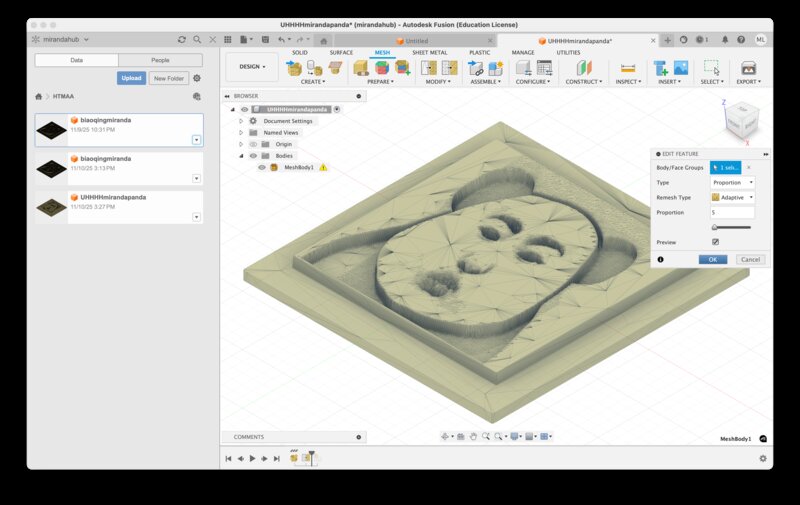Click the home icon in HTMAA breadcrumb
This screenshot has width=800, height=505.
point(39,97)
